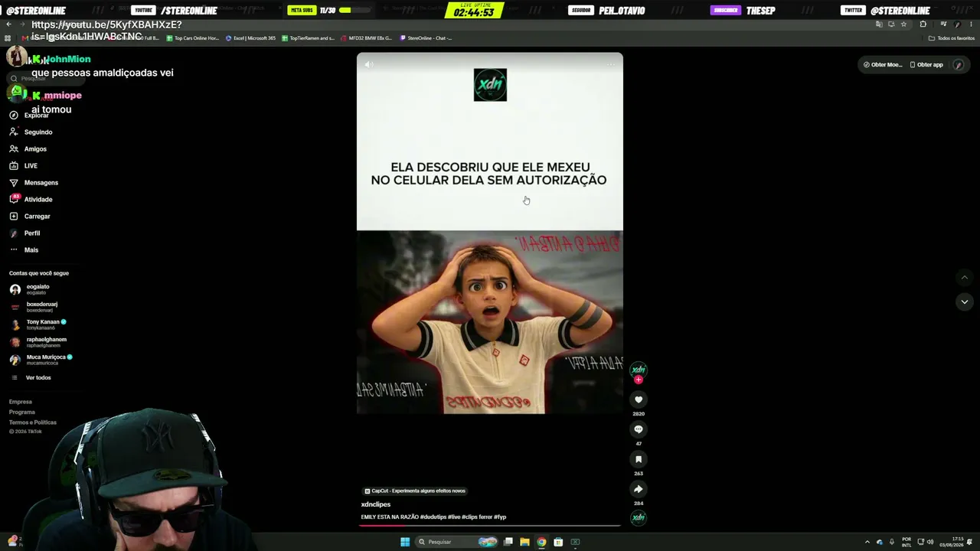Like the video with the heart icon
The image size is (980, 551).
[x=639, y=399]
